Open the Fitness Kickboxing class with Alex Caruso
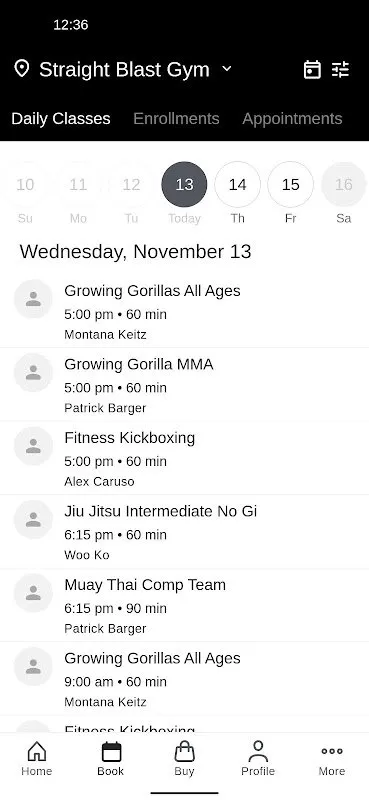This screenshot has height=800, width=369. 184,458
